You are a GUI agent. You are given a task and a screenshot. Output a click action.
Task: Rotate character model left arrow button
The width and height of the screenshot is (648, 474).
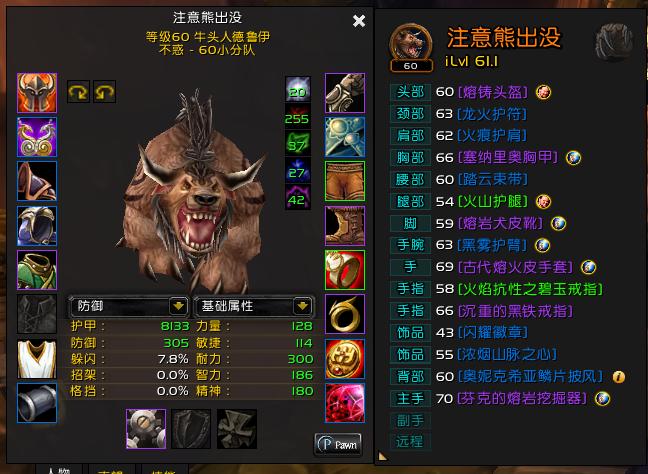(x=78, y=91)
